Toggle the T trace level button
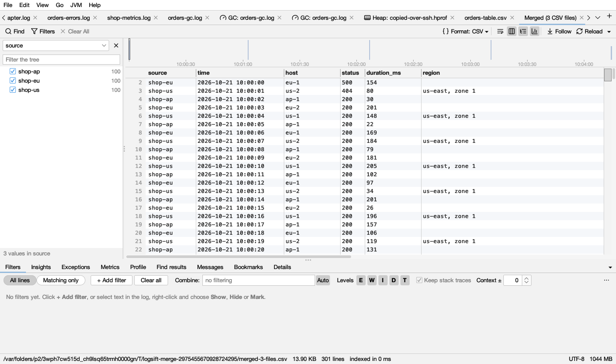The image size is (616, 364). pos(405,280)
